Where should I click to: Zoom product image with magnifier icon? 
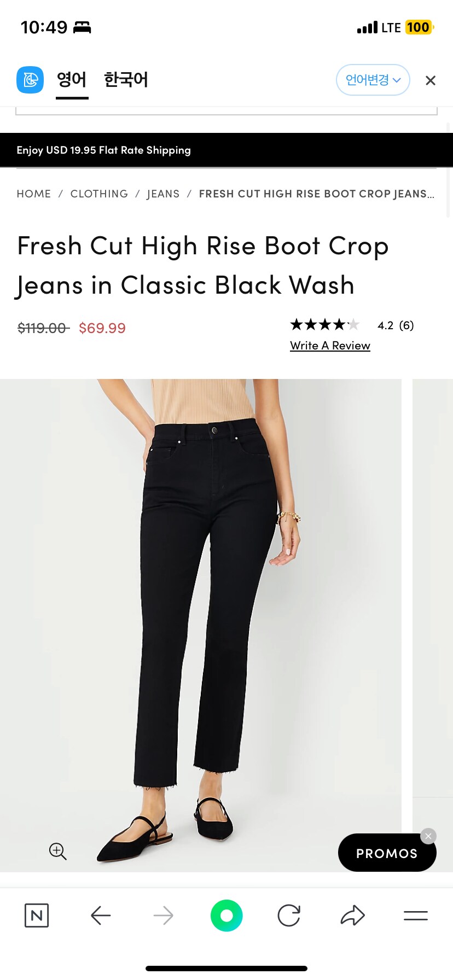(x=58, y=851)
